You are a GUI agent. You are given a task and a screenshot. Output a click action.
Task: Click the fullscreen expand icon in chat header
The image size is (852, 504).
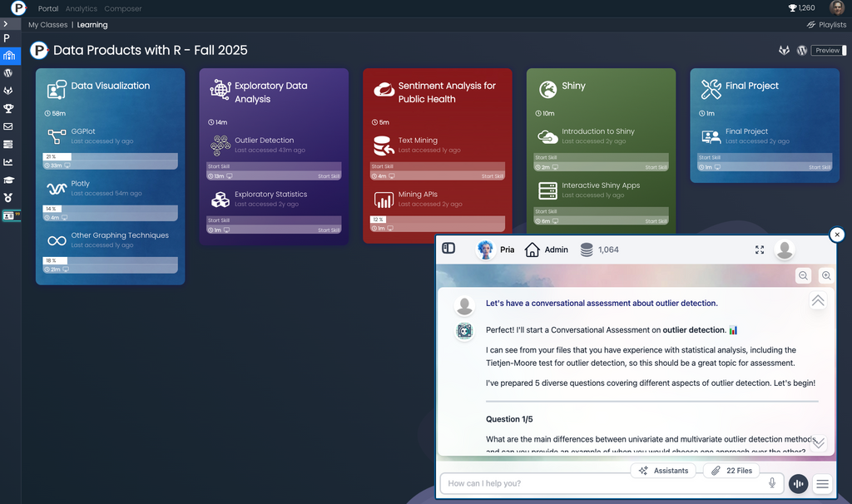click(759, 250)
